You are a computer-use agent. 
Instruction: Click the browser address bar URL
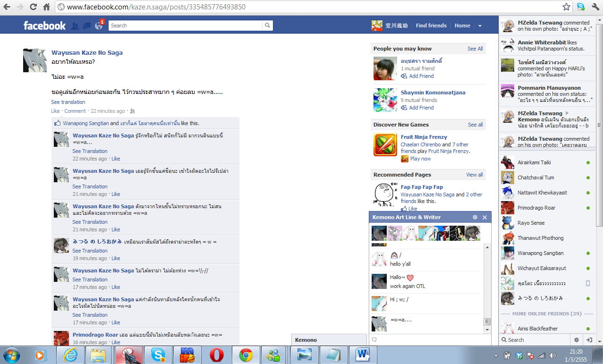(x=156, y=7)
